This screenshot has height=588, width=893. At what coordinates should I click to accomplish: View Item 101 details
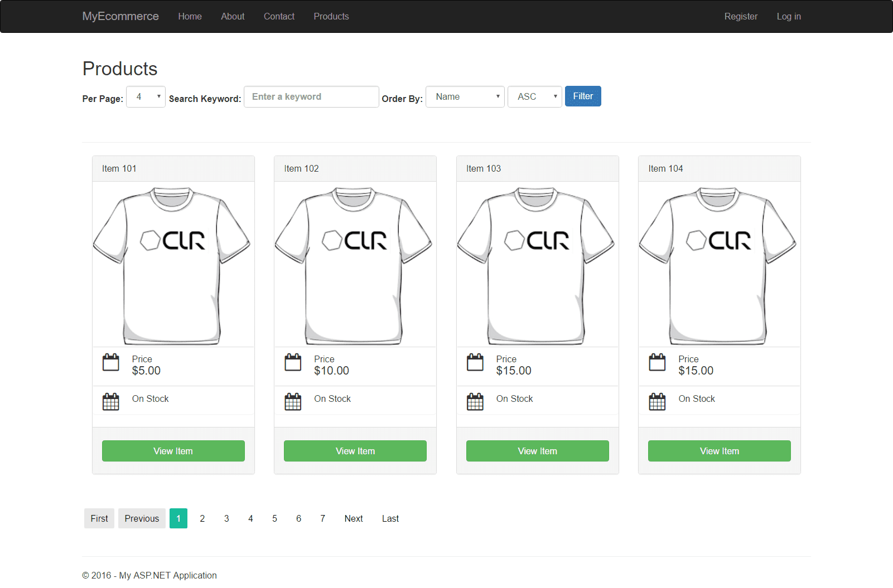click(x=173, y=451)
